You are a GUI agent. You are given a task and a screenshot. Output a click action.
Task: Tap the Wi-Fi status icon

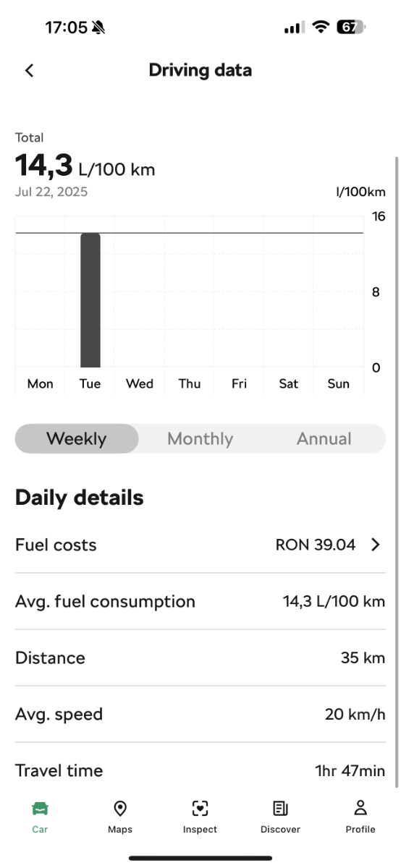click(x=320, y=27)
